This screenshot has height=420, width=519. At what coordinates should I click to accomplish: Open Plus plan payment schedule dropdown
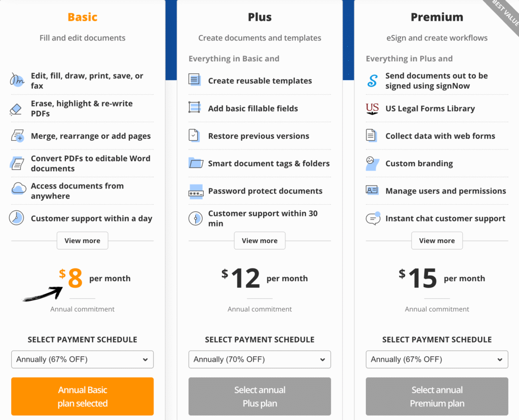(x=259, y=360)
